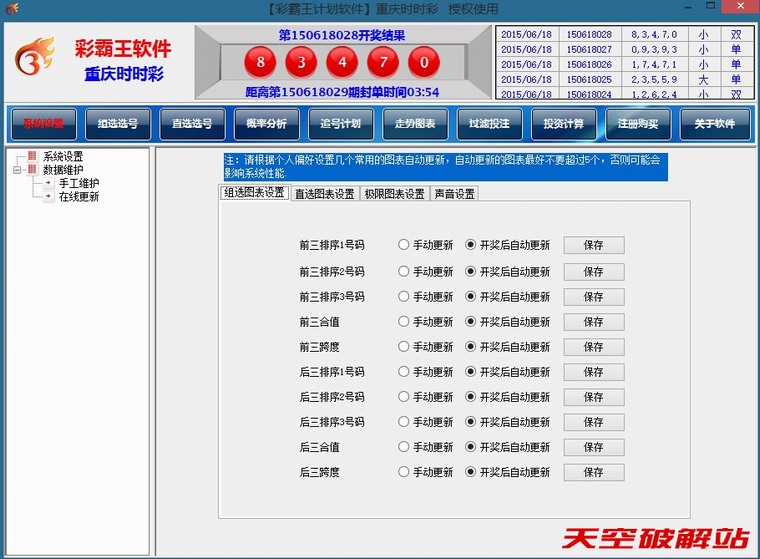Open the 声音设置 tab
The image size is (760, 559).
coord(454,194)
